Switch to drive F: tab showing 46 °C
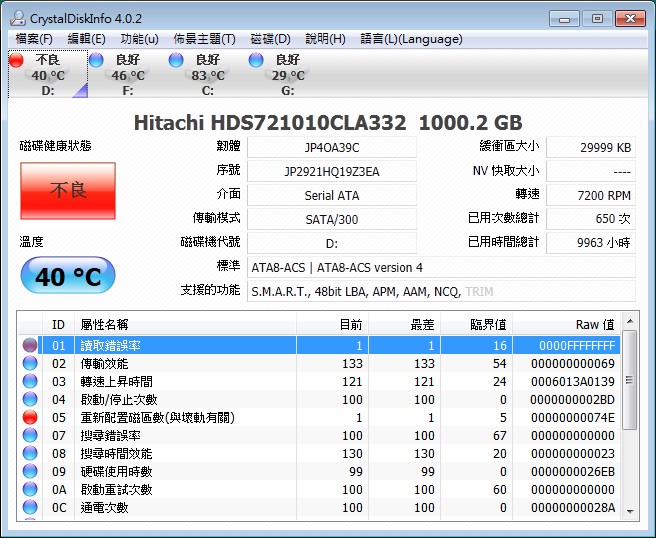This screenshot has width=656, height=538. [x=128, y=74]
